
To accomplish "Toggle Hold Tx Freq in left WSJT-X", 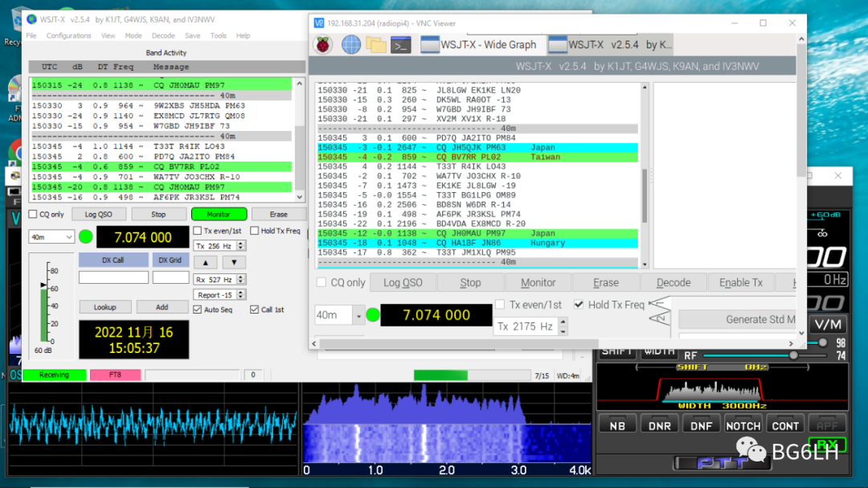I will coord(255,231).
